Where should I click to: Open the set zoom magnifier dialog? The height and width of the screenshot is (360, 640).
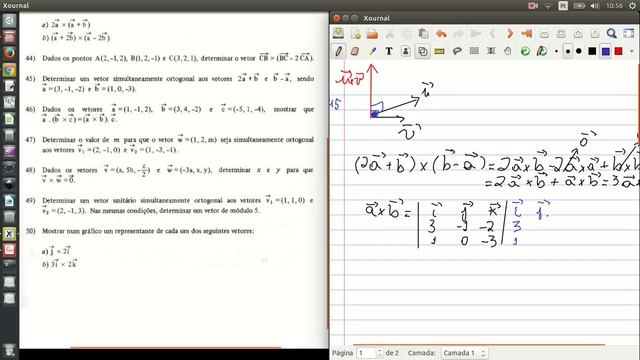[611, 33]
